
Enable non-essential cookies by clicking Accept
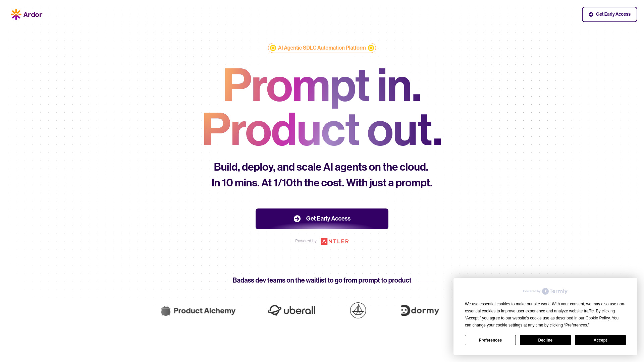point(600,340)
